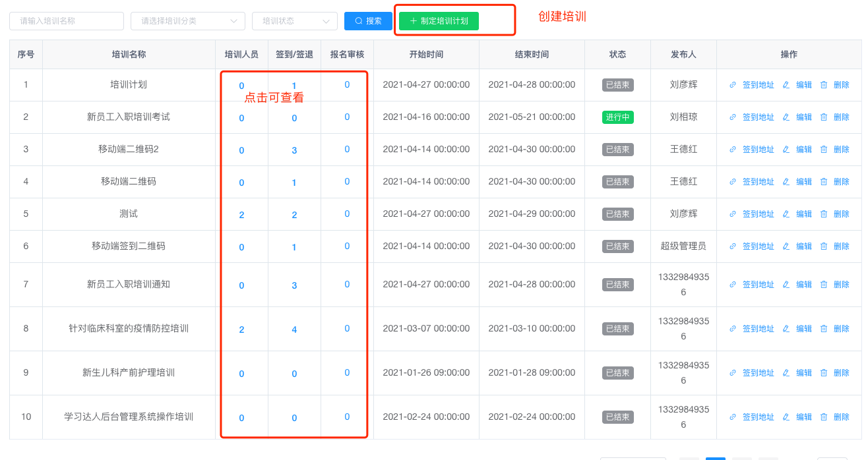Click 编辑 link for 学习达人后台管理系统操作培训
This screenshot has width=868, height=460.
(x=804, y=417)
